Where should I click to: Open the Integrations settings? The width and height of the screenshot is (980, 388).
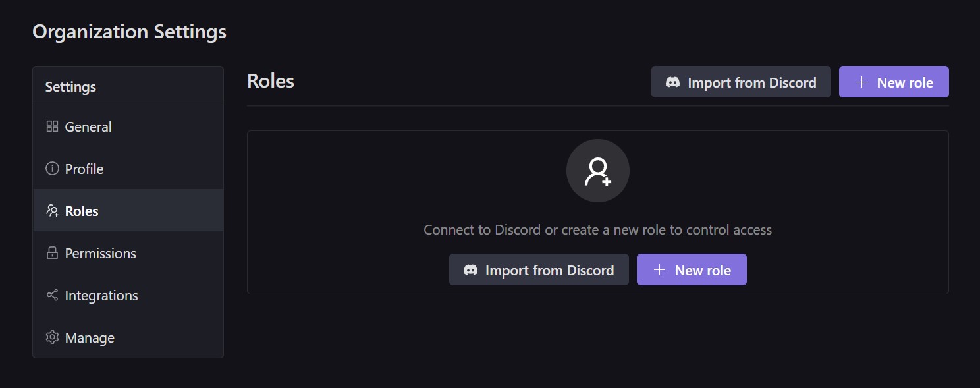click(101, 295)
